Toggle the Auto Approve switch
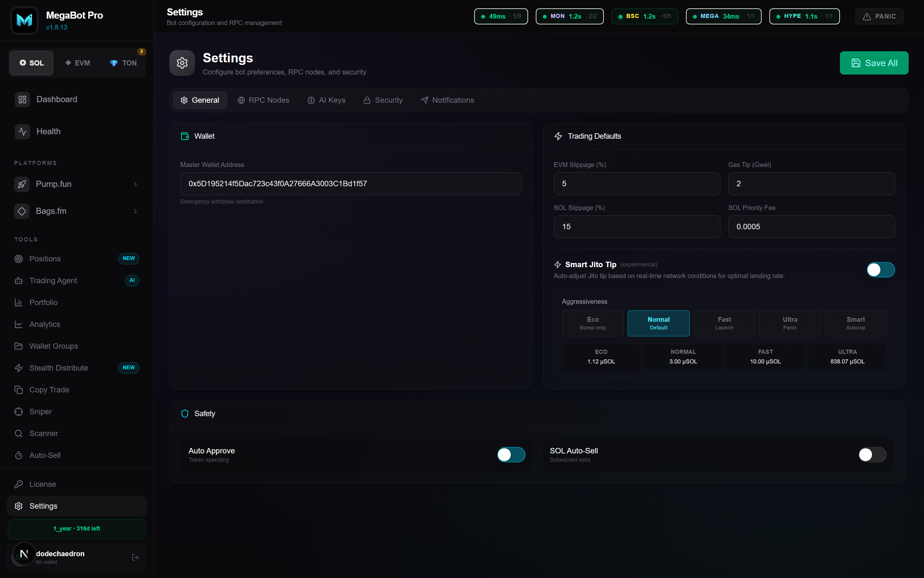Viewport: 924px width, 578px height. click(511, 455)
